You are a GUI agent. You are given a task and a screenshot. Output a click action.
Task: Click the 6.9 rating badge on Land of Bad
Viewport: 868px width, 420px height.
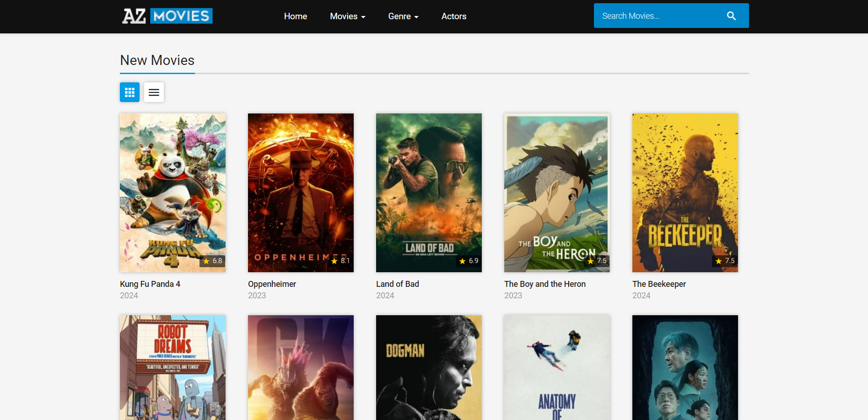pyautogui.click(x=469, y=261)
